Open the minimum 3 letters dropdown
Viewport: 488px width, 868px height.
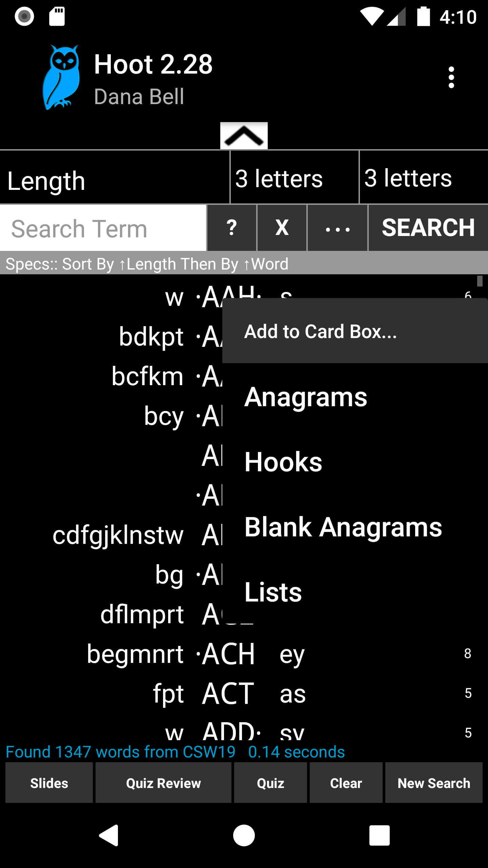(294, 177)
